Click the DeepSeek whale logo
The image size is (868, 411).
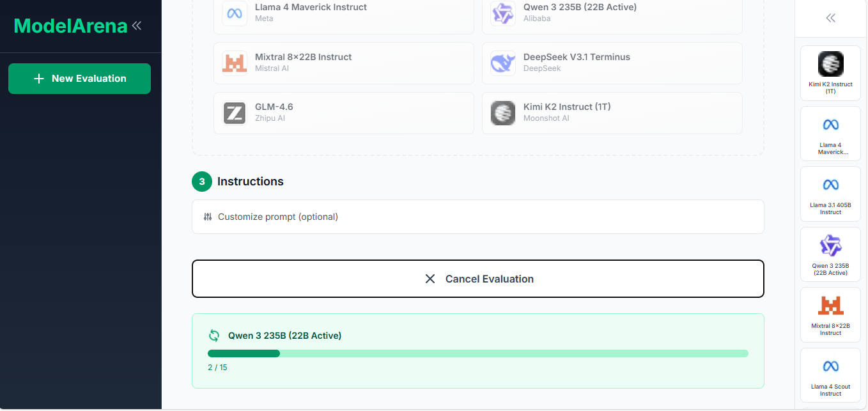(x=503, y=63)
